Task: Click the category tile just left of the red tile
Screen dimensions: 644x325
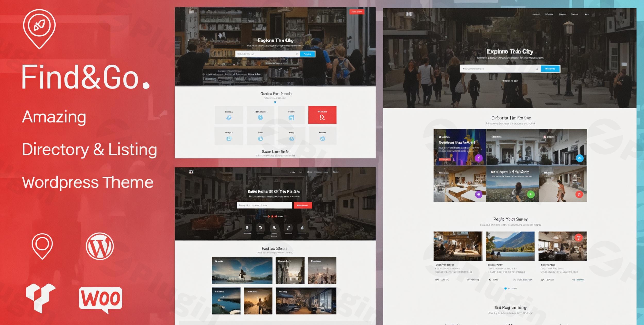Action: [291, 115]
